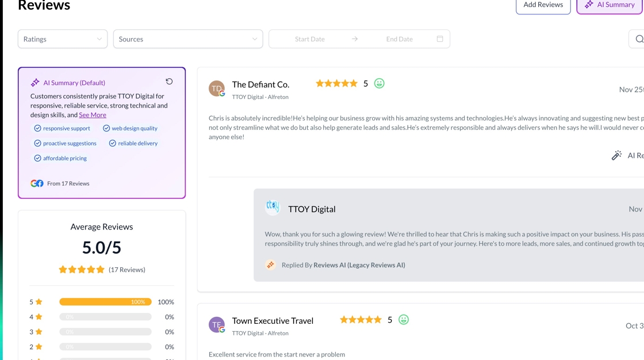
Task: Click 'Replied By Reviews AI (Legacy Reviews AI)' text
Action: (343, 265)
